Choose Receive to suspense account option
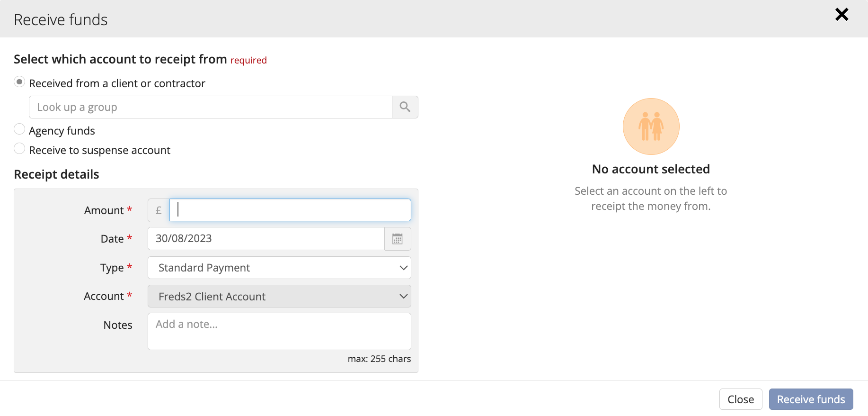 coord(19,149)
